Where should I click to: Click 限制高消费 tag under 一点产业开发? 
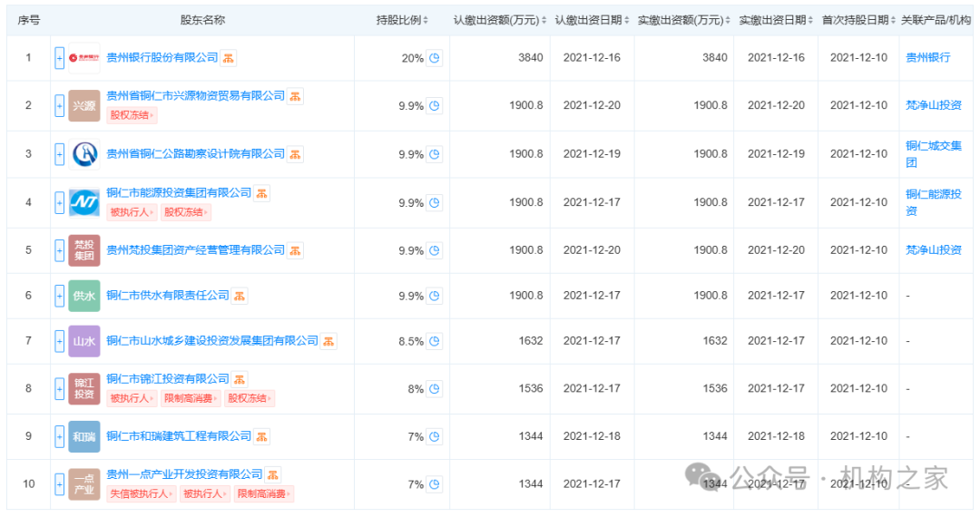pyautogui.click(x=264, y=494)
